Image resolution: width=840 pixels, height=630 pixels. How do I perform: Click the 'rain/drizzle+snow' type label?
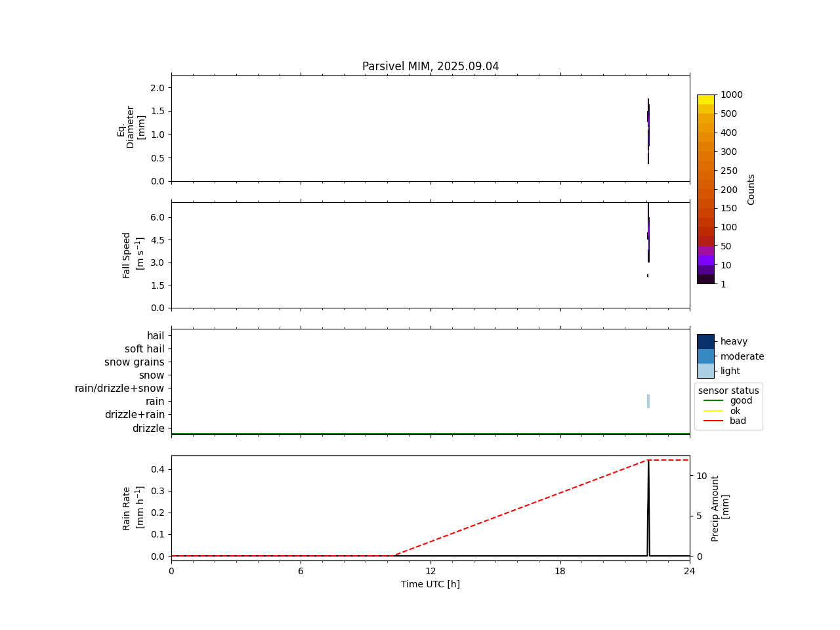(x=119, y=388)
